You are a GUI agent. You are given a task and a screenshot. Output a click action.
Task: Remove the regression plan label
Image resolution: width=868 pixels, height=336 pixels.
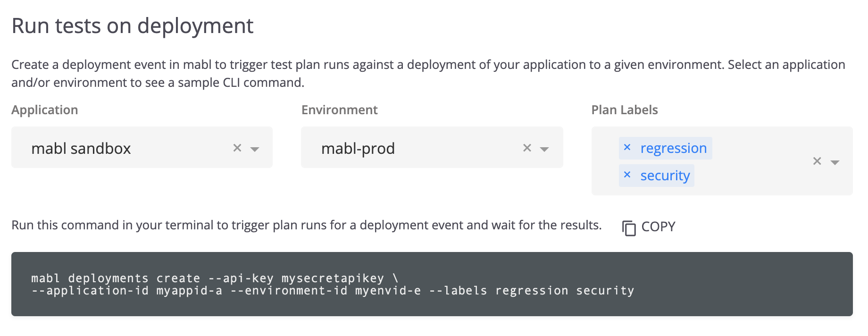tap(627, 148)
